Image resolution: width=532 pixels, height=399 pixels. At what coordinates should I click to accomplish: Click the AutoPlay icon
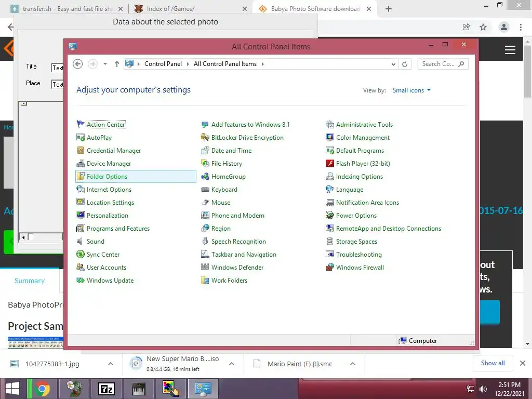click(81, 137)
